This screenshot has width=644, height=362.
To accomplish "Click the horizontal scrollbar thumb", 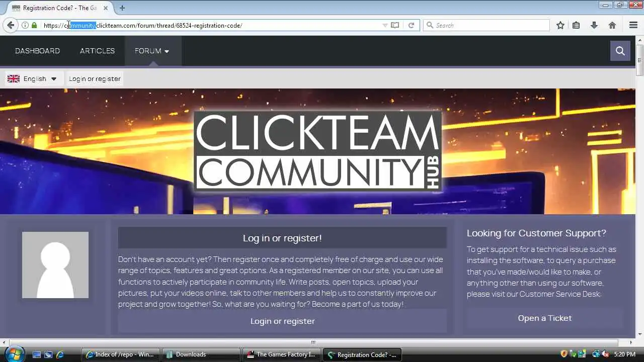I will (x=313, y=342).
